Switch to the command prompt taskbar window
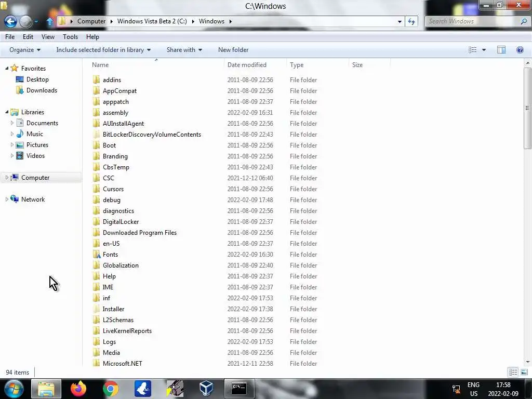 coord(239,389)
